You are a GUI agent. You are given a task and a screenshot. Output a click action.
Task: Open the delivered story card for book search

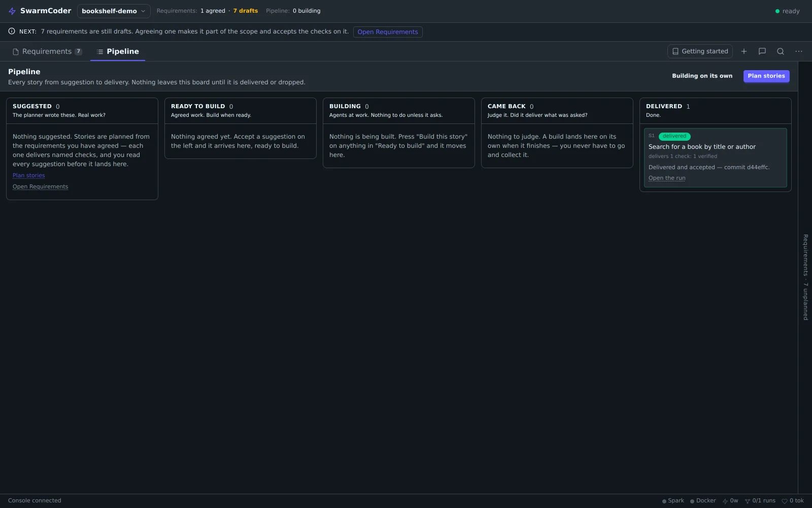click(x=716, y=157)
